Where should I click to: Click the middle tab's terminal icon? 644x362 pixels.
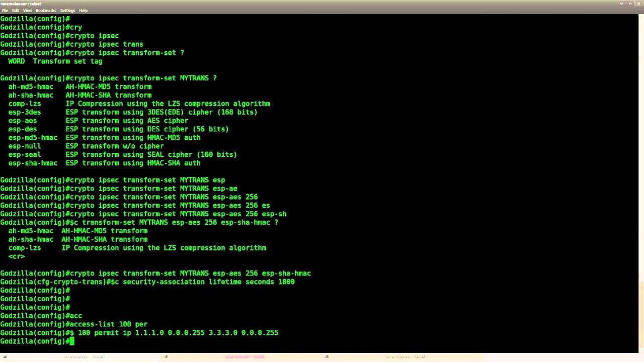(x=166, y=357)
